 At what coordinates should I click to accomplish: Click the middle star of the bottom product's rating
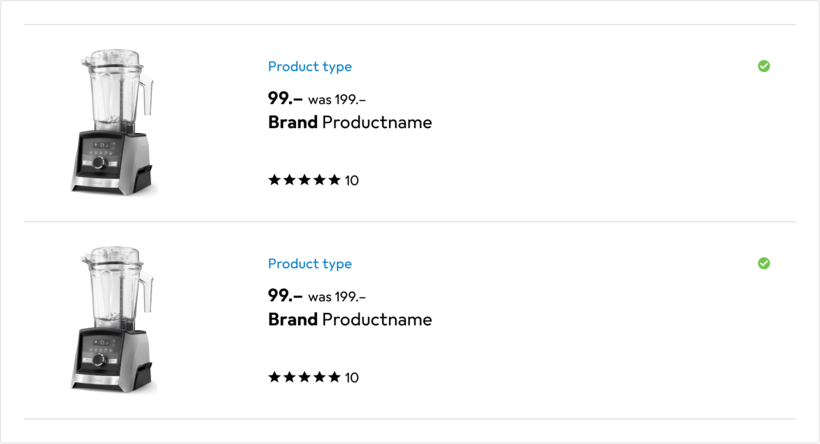pos(304,377)
